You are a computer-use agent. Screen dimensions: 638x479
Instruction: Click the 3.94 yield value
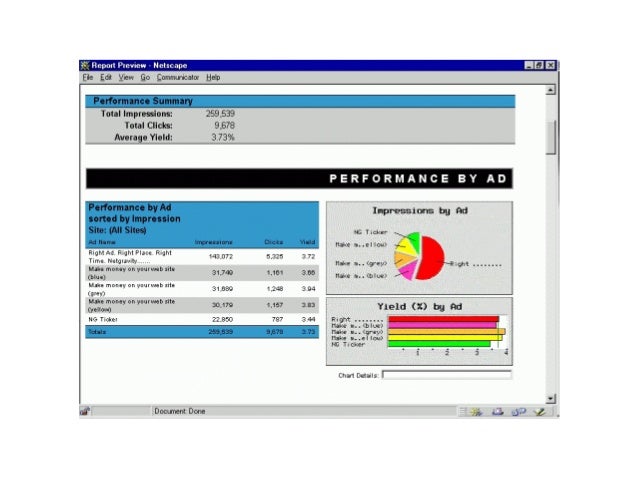[x=308, y=289]
